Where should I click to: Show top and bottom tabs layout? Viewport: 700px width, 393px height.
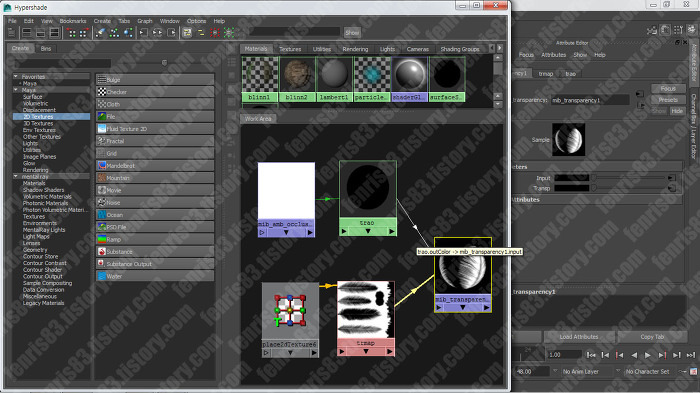click(54, 33)
